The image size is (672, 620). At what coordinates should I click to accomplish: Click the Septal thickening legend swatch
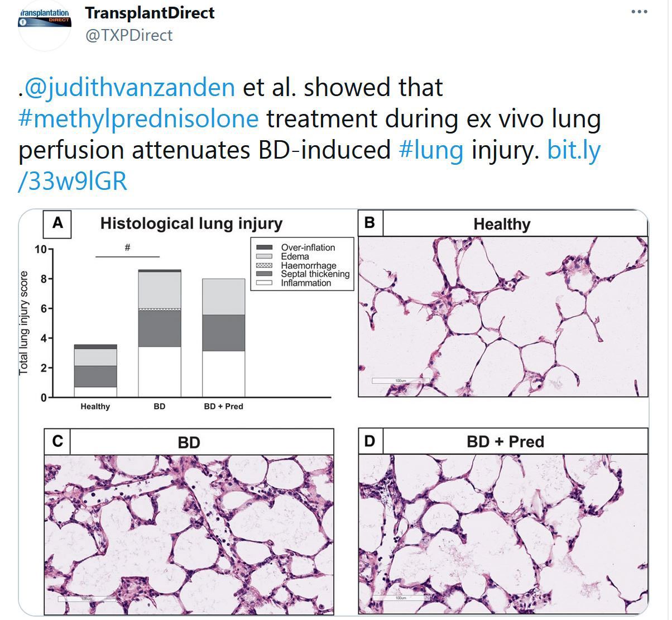coord(264,274)
